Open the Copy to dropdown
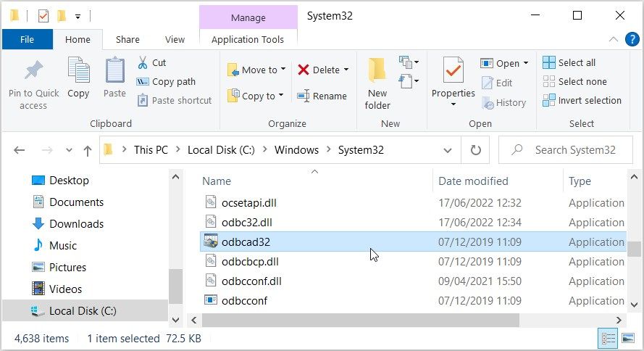This screenshot has height=351, width=644. click(x=281, y=96)
